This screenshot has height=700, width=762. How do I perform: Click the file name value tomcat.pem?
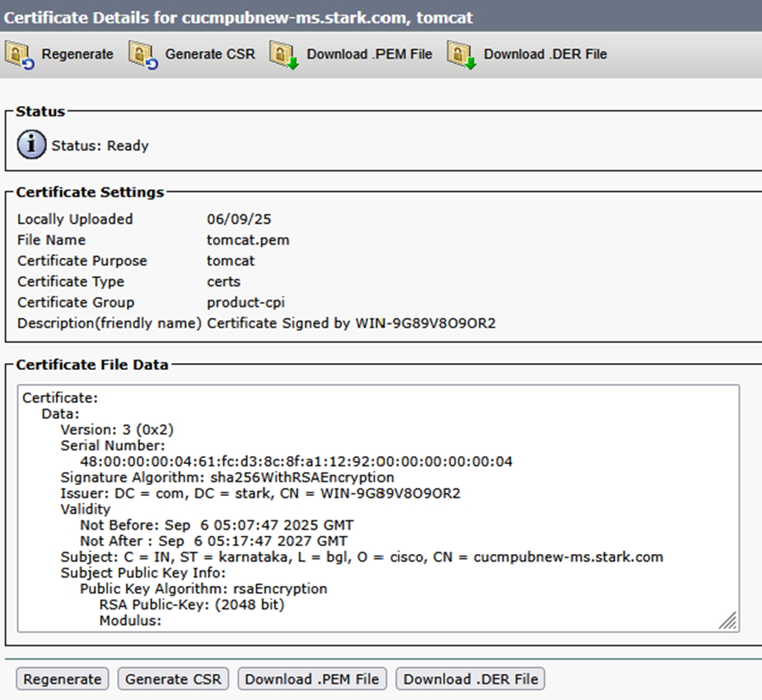pyautogui.click(x=248, y=240)
